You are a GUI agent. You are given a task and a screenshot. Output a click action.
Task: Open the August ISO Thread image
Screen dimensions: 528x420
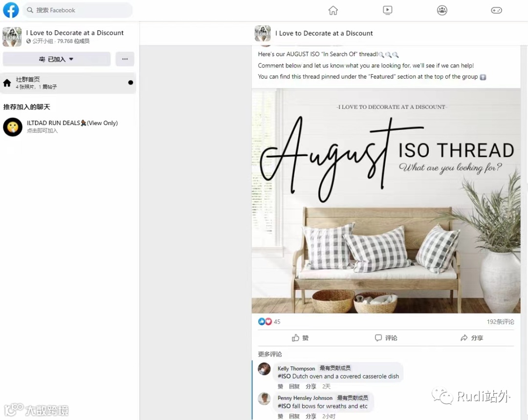[x=386, y=201]
